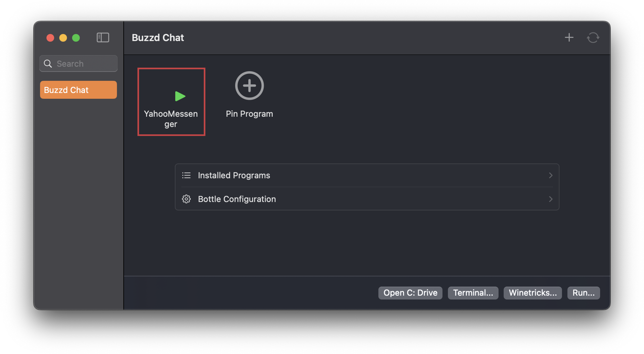Click the Bottle Configuration gear icon

(186, 199)
